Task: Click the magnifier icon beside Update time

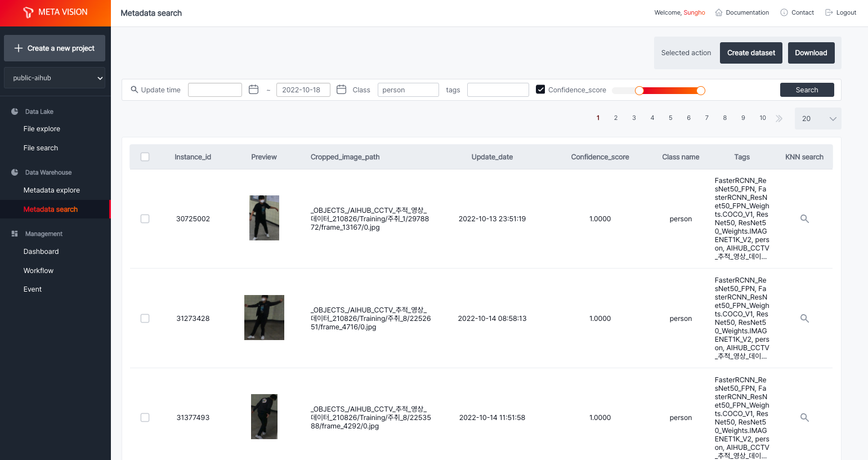Action: pos(134,90)
